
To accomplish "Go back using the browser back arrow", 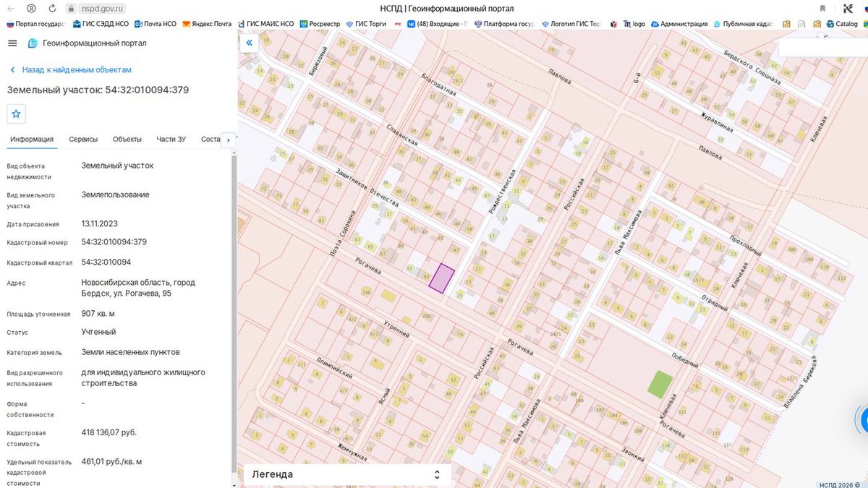I will tap(11, 9).
